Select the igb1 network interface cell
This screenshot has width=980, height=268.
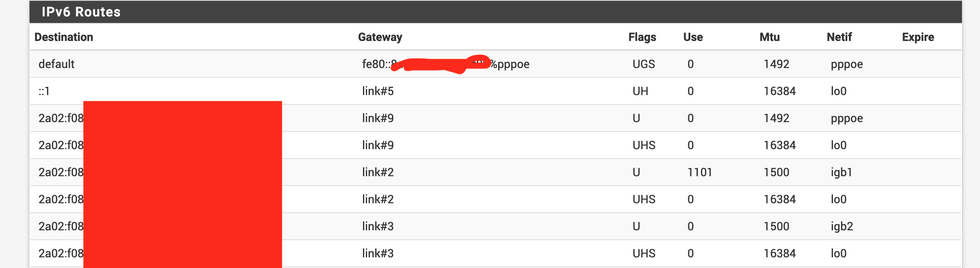click(x=842, y=173)
